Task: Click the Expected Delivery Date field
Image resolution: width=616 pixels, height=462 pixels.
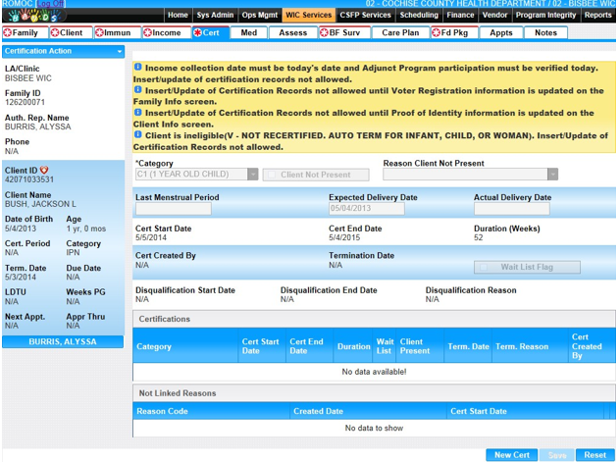Action: click(367, 208)
